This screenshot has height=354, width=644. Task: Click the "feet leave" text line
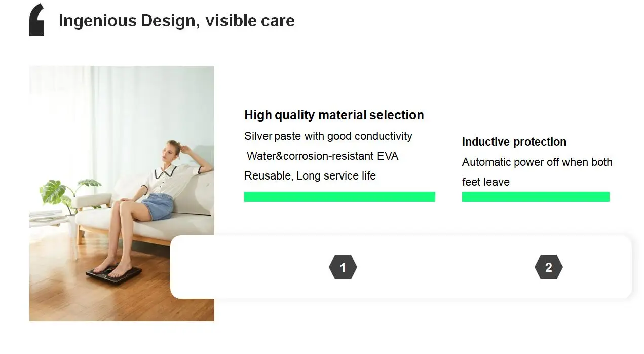(x=485, y=182)
